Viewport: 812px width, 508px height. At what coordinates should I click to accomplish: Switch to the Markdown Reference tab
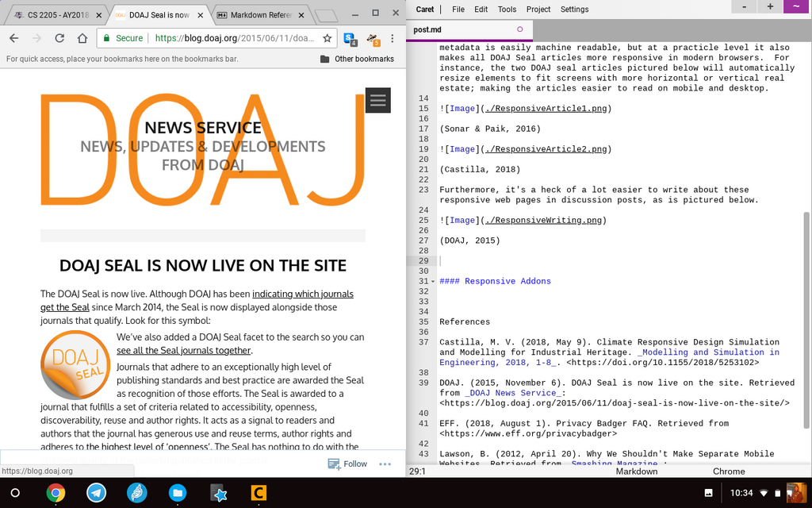pos(261,15)
